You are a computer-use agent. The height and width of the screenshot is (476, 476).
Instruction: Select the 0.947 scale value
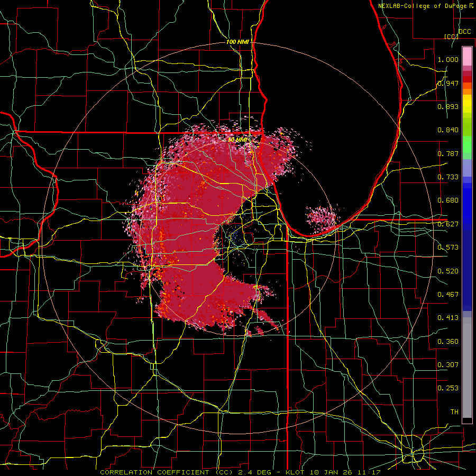pyautogui.click(x=448, y=83)
